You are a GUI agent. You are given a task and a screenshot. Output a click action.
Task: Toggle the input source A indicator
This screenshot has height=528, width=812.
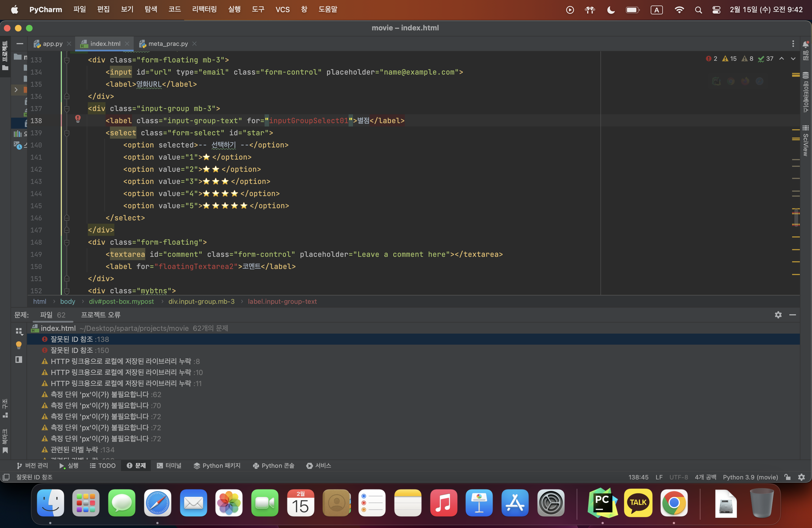coord(657,10)
